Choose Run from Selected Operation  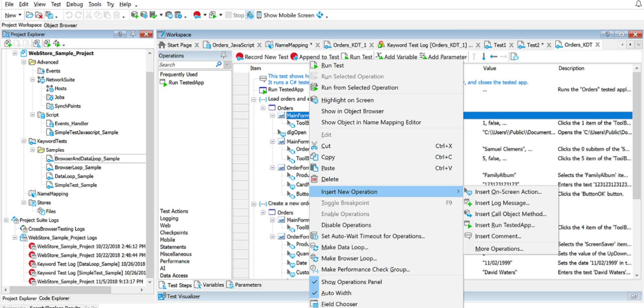pyautogui.click(x=360, y=88)
